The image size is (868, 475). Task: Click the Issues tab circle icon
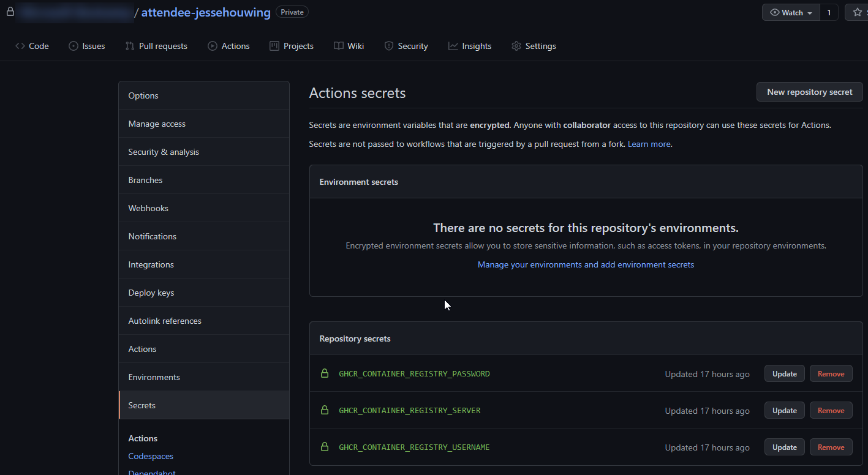click(74, 46)
